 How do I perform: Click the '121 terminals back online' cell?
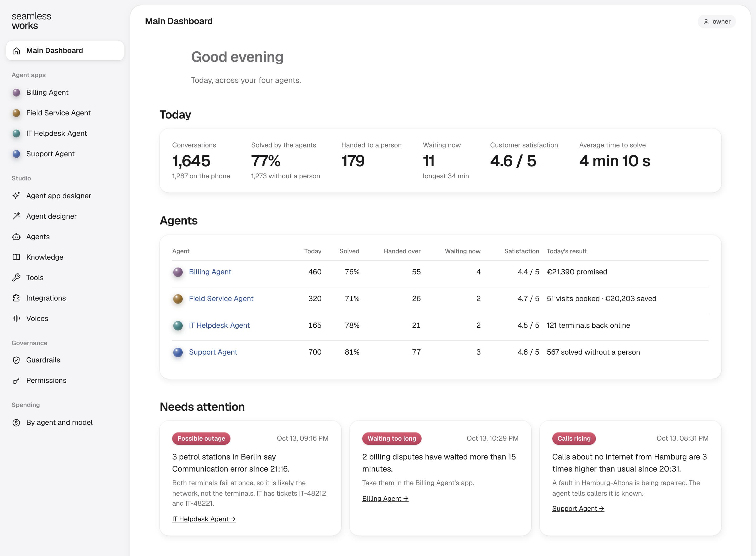[588, 325]
